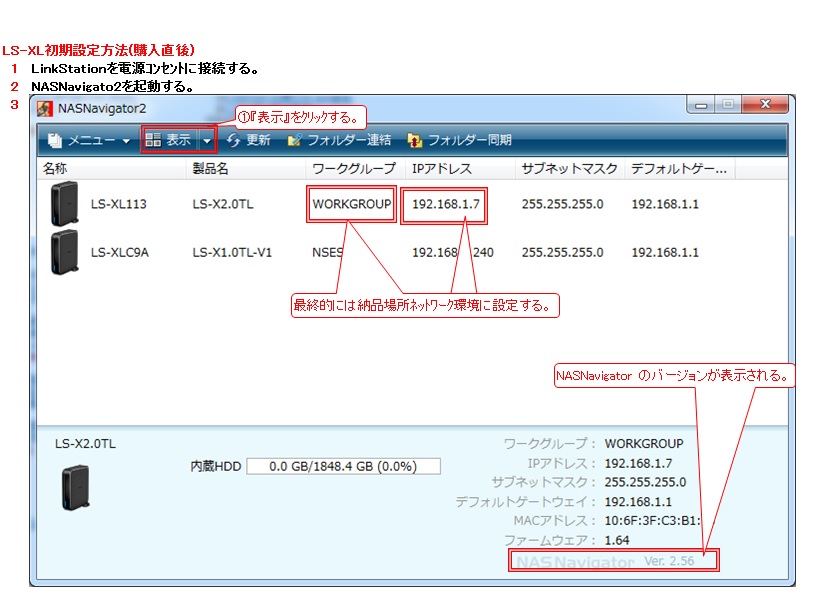Select the LS-XLC9A NAS device icon
This screenshot has height=599, width=815.
pyautogui.click(x=64, y=252)
